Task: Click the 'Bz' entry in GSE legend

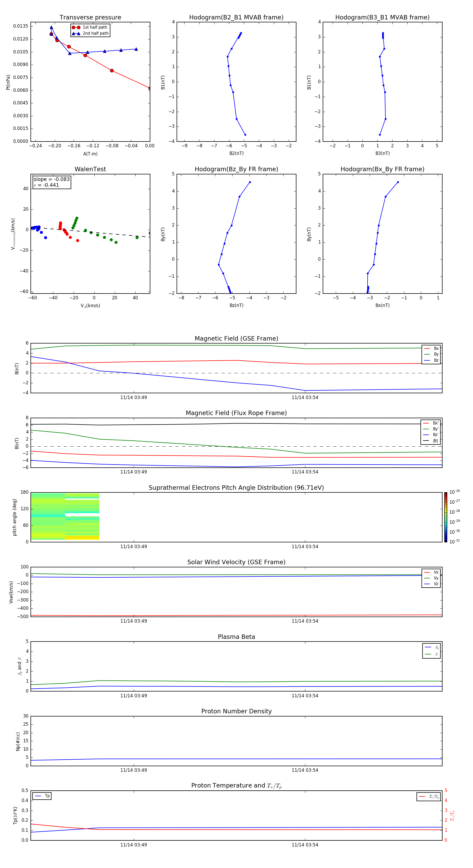Action: tap(431, 360)
